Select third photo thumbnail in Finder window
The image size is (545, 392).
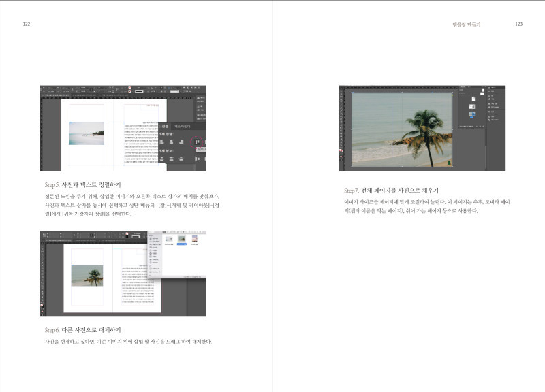pos(196,240)
